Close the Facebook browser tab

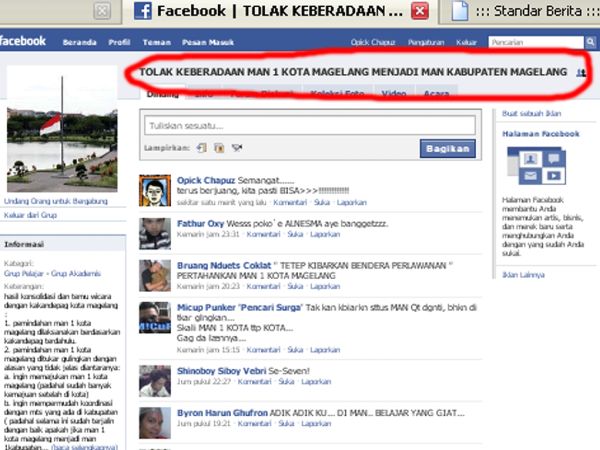tap(419, 11)
